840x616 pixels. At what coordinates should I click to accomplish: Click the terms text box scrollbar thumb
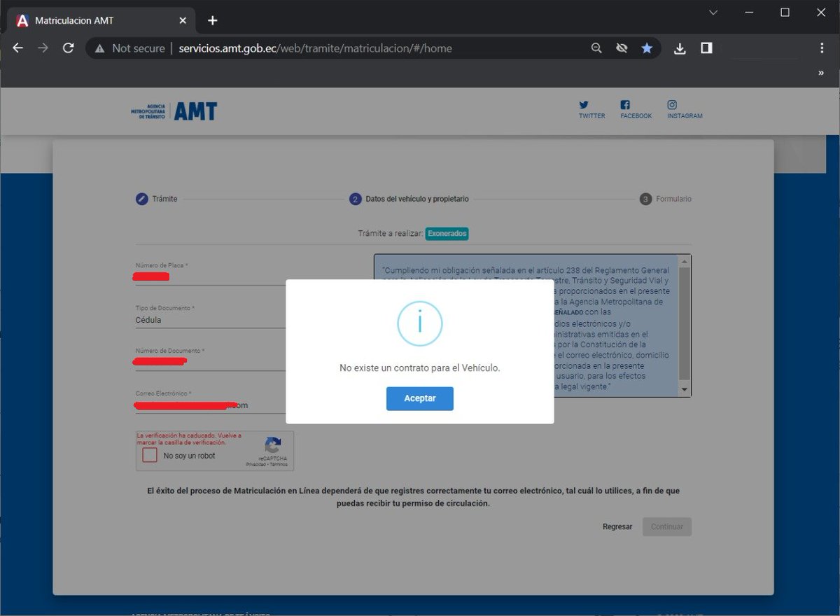685,323
